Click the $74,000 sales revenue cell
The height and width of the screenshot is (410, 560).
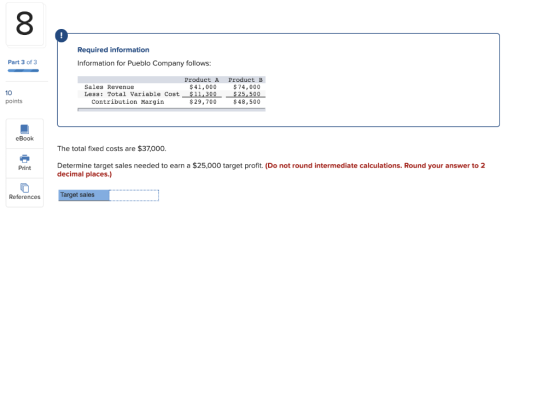point(247,87)
